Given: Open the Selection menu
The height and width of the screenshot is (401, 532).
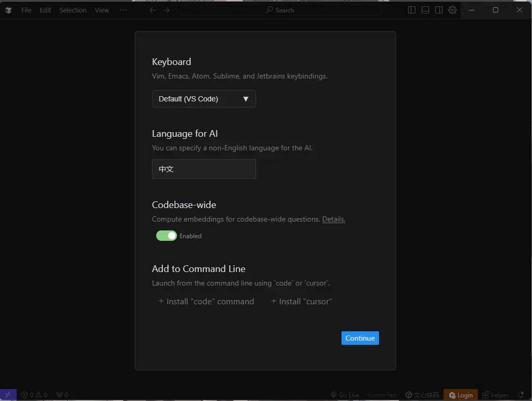Looking at the screenshot, I should point(72,10).
